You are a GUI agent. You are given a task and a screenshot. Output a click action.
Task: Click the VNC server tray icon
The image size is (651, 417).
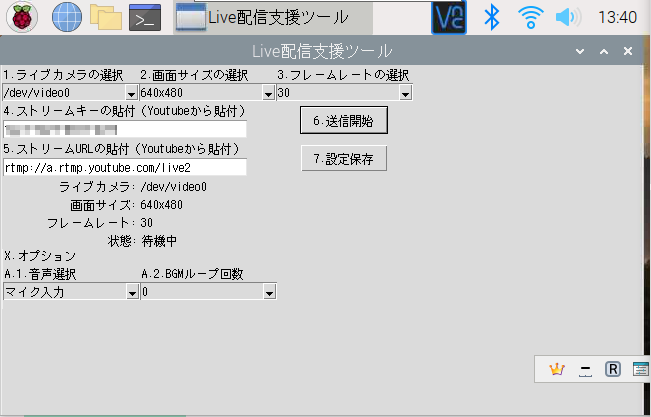click(x=448, y=17)
